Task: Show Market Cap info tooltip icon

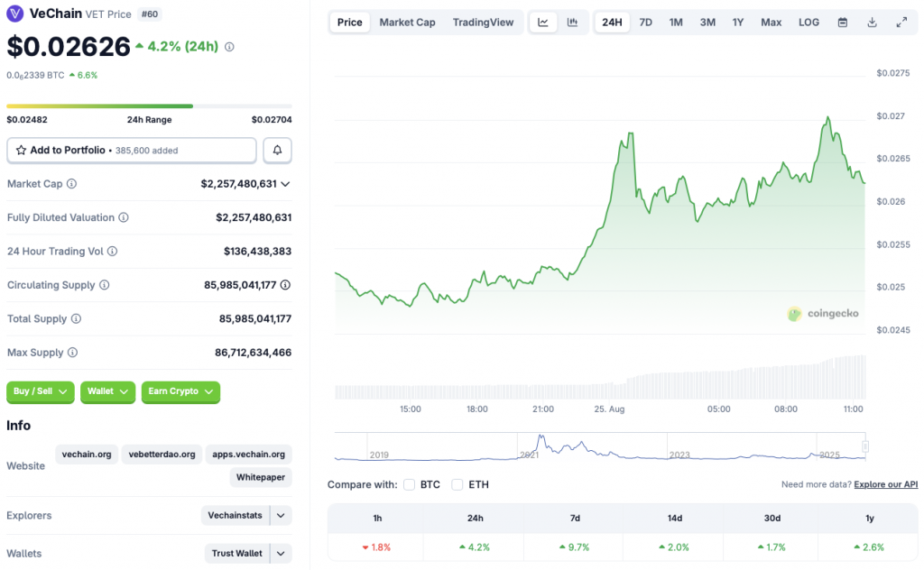Action: pyautogui.click(x=71, y=184)
